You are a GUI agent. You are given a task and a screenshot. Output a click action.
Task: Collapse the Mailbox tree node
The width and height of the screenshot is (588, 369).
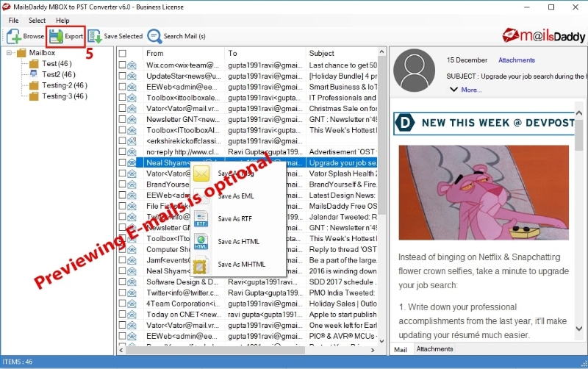(x=10, y=53)
